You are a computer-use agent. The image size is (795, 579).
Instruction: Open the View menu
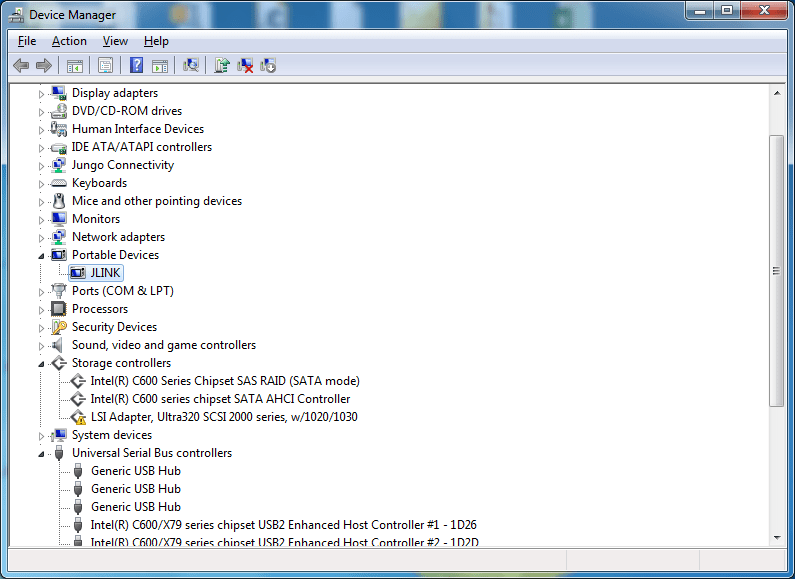[x=115, y=41]
